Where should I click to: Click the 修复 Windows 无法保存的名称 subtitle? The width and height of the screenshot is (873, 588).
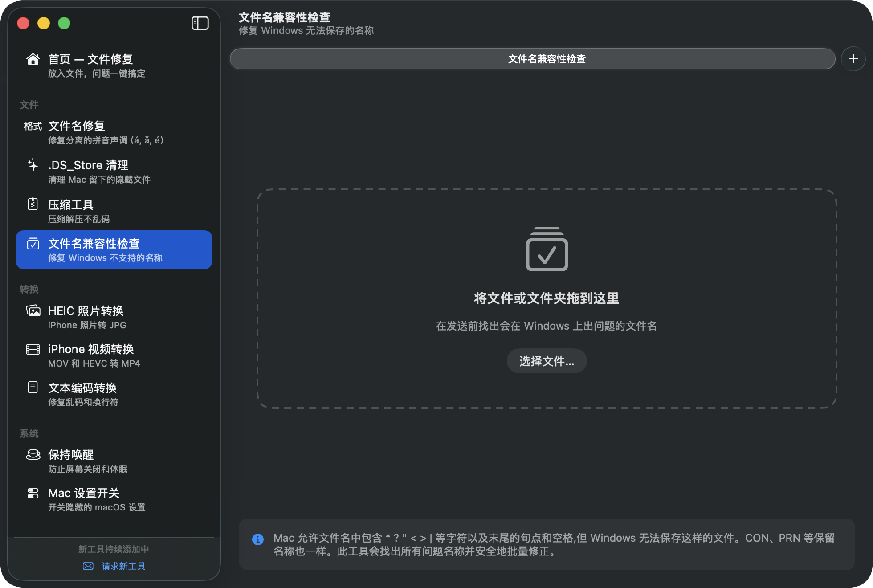[x=306, y=30]
